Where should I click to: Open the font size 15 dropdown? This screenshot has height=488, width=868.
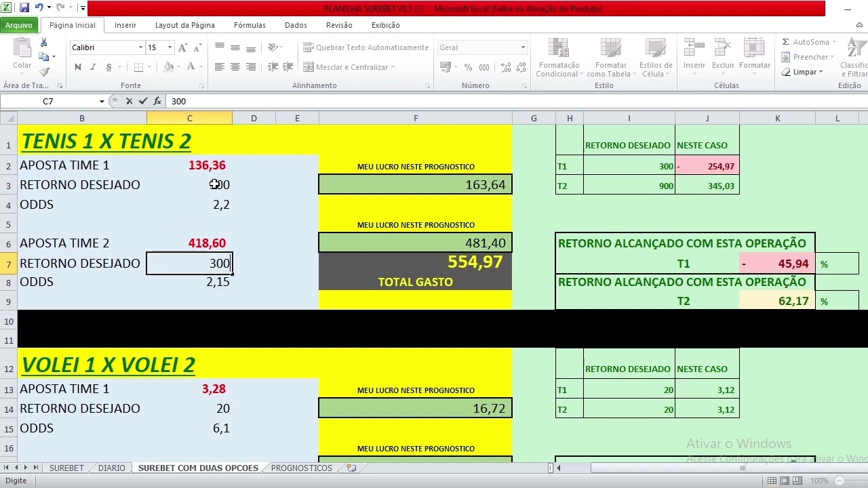pyautogui.click(x=170, y=47)
